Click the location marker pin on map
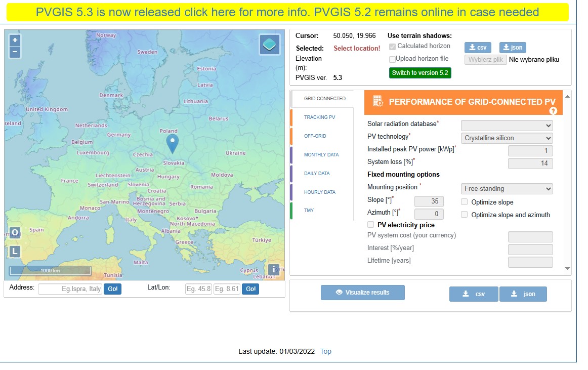588x370 pixels. pyautogui.click(x=173, y=143)
